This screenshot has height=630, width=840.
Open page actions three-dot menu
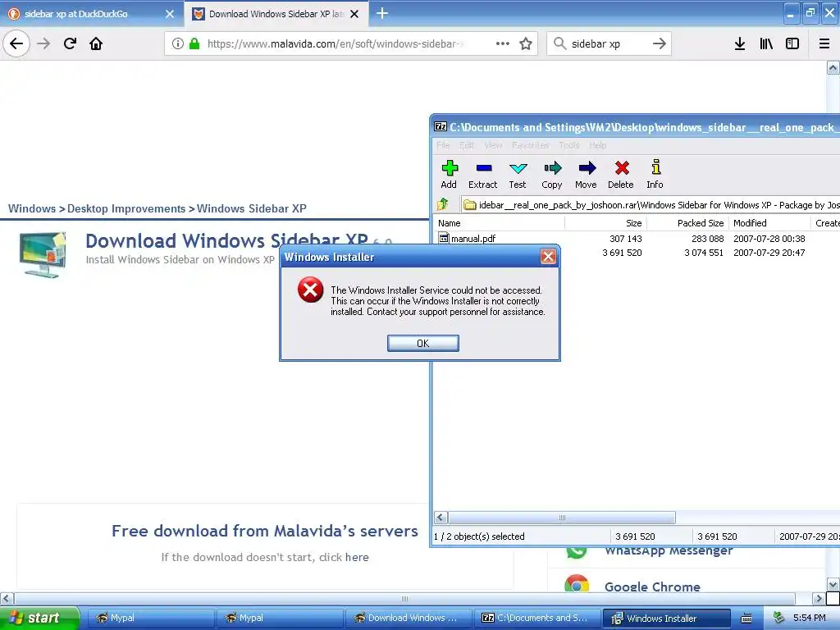pyautogui.click(x=503, y=44)
